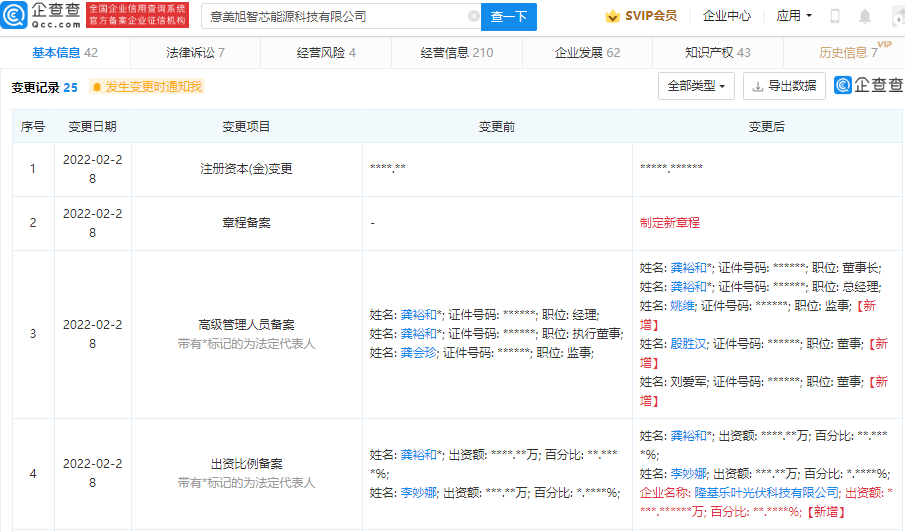
Task: Click the 变更项目 column header
Action: tap(246, 126)
